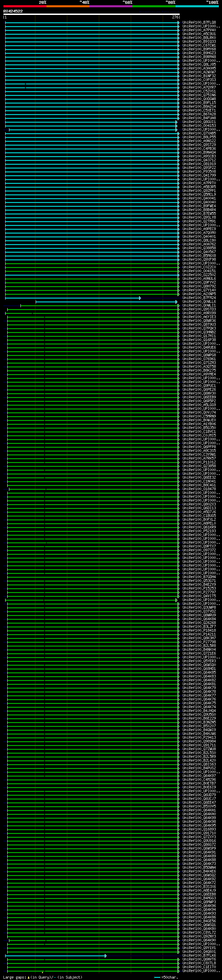Select hit label UniRef100_Q86G72
222x980 pixels.
199,844
